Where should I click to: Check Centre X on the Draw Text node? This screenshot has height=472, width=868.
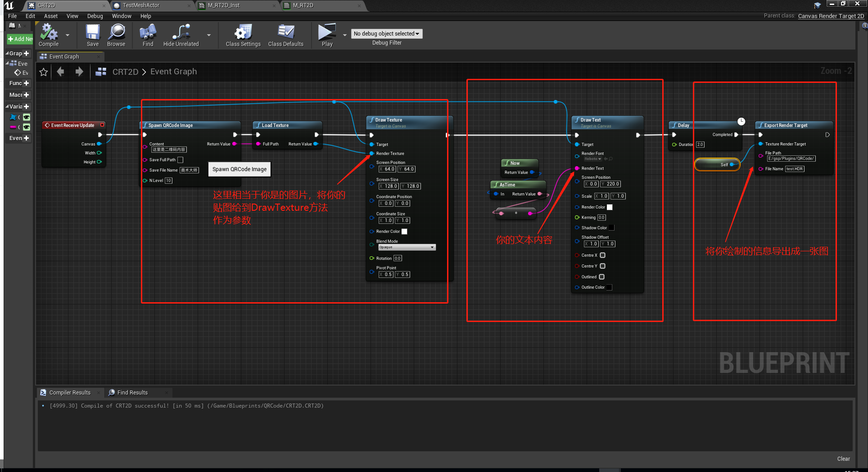click(x=602, y=255)
